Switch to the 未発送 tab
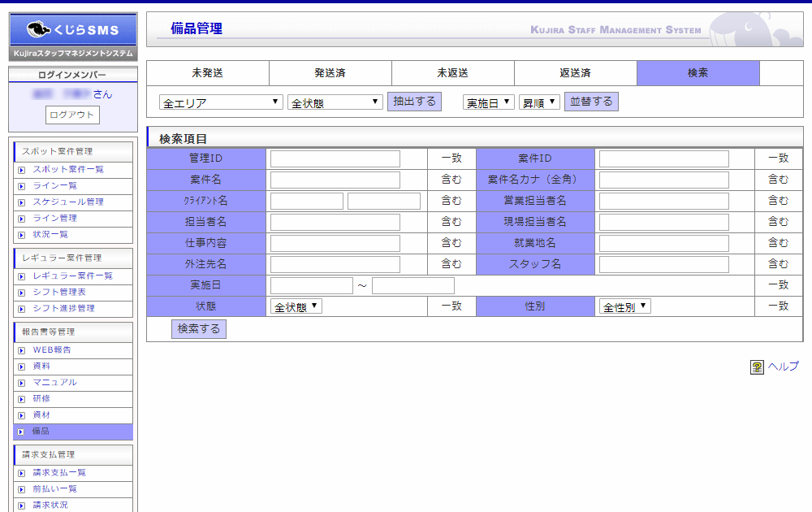Viewport: 812px width, 512px height. [208, 73]
